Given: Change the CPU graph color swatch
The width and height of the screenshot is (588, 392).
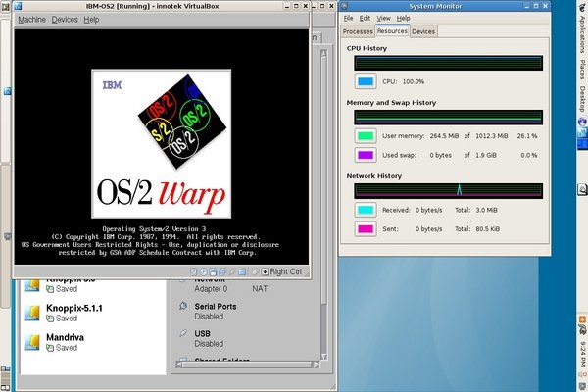Looking at the screenshot, I should (366, 82).
